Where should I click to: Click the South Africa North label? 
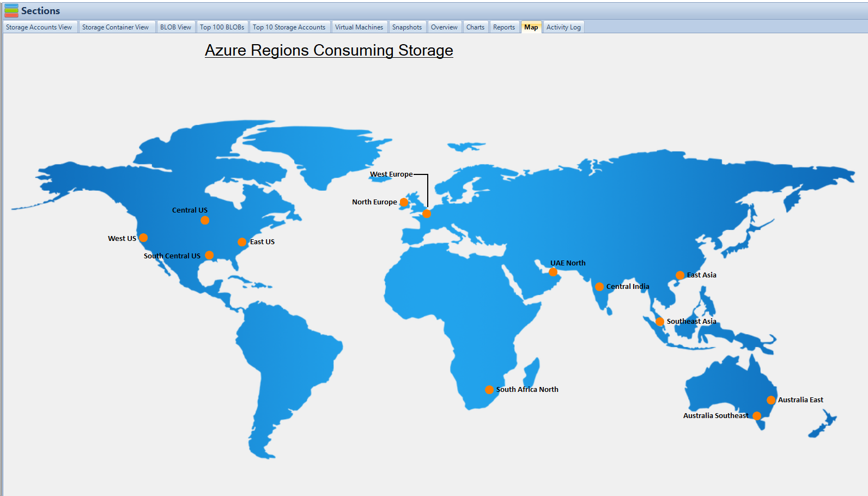(x=527, y=390)
